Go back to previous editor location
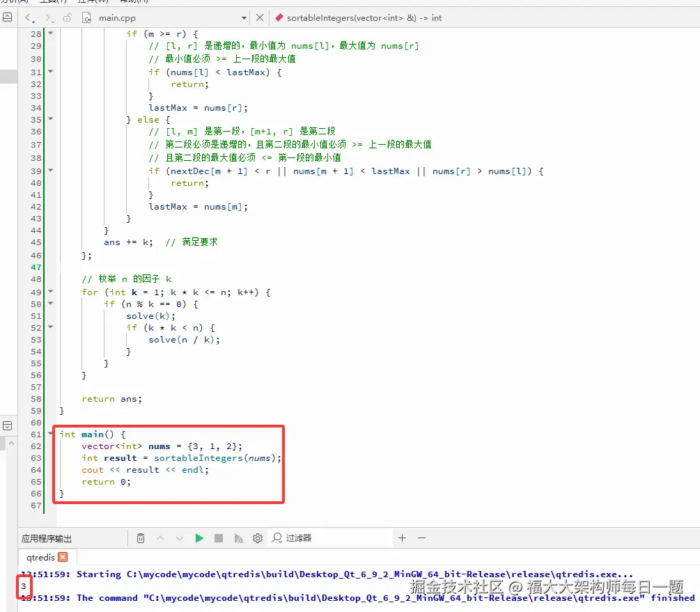The image size is (700, 612). tap(29, 18)
